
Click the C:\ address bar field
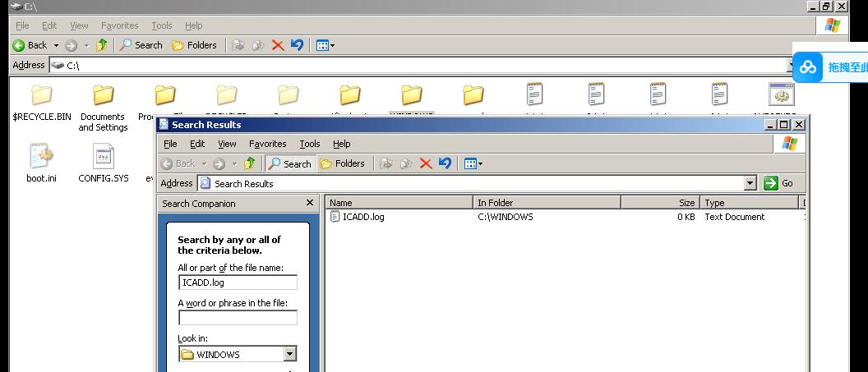(x=418, y=65)
